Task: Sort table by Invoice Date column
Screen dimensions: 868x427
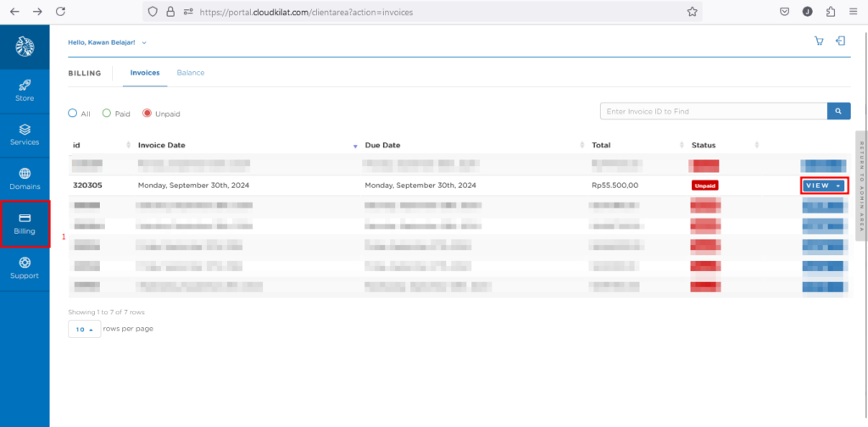Action: coord(162,145)
